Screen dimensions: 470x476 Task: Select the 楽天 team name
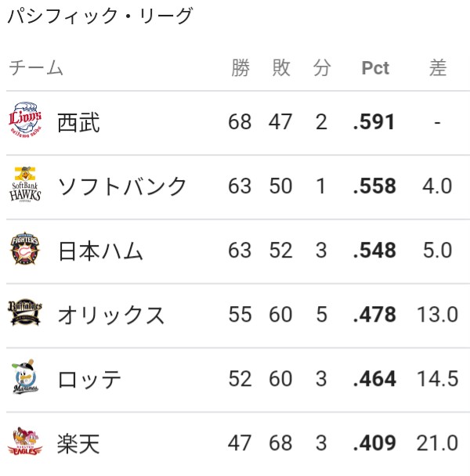coord(78,444)
